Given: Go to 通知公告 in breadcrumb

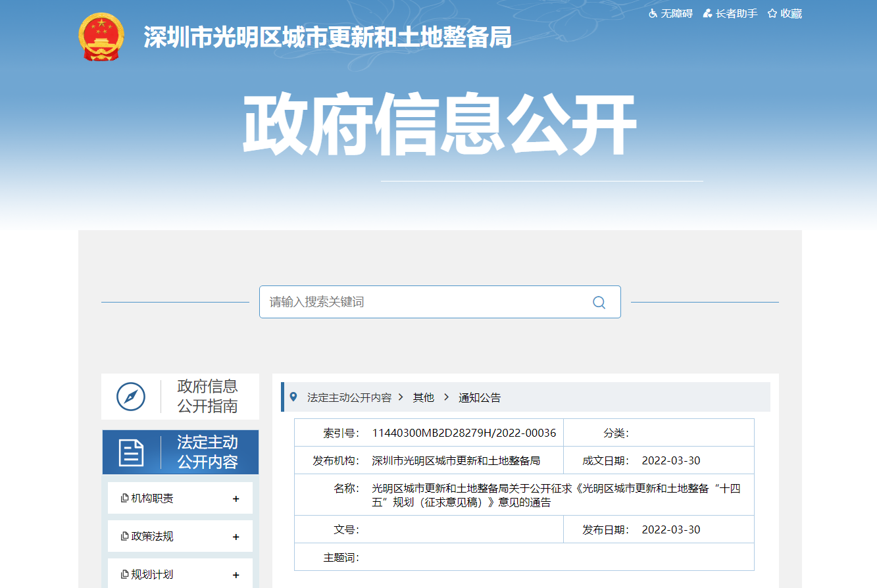Looking at the screenshot, I should pyautogui.click(x=480, y=397).
